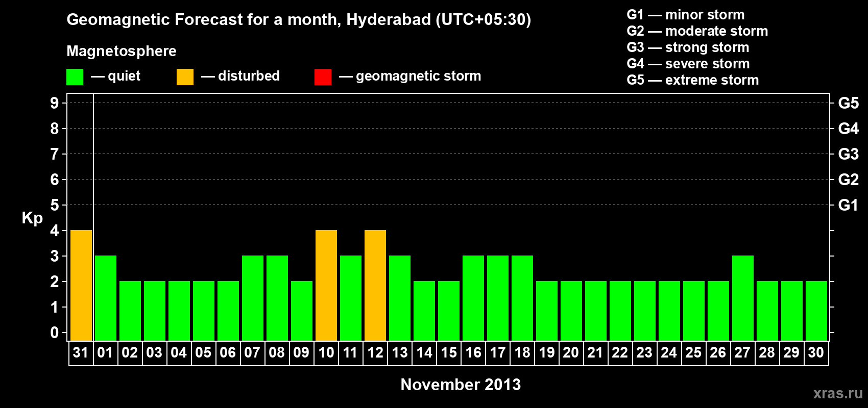Image resolution: width=868 pixels, height=408 pixels.
Task: Select the orange bar for day 10
Action: click(326, 286)
